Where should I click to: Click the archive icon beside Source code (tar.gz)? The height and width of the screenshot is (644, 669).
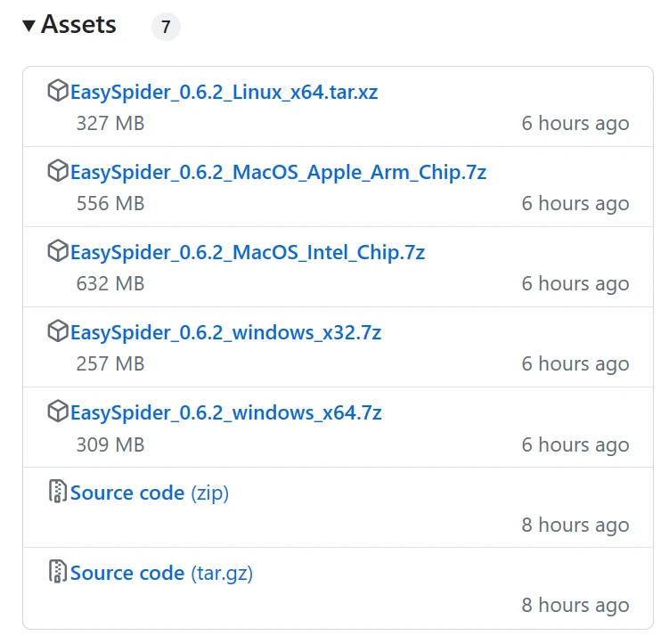[x=58, y=572]
